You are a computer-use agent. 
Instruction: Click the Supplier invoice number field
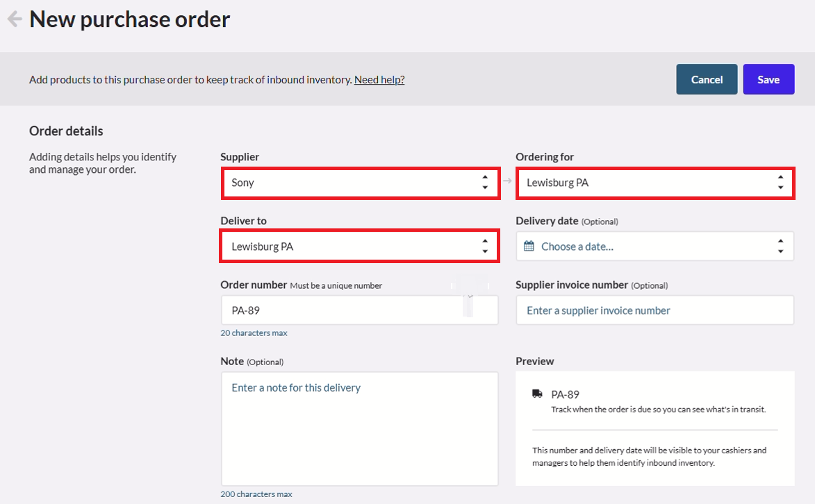click(655, 310)
